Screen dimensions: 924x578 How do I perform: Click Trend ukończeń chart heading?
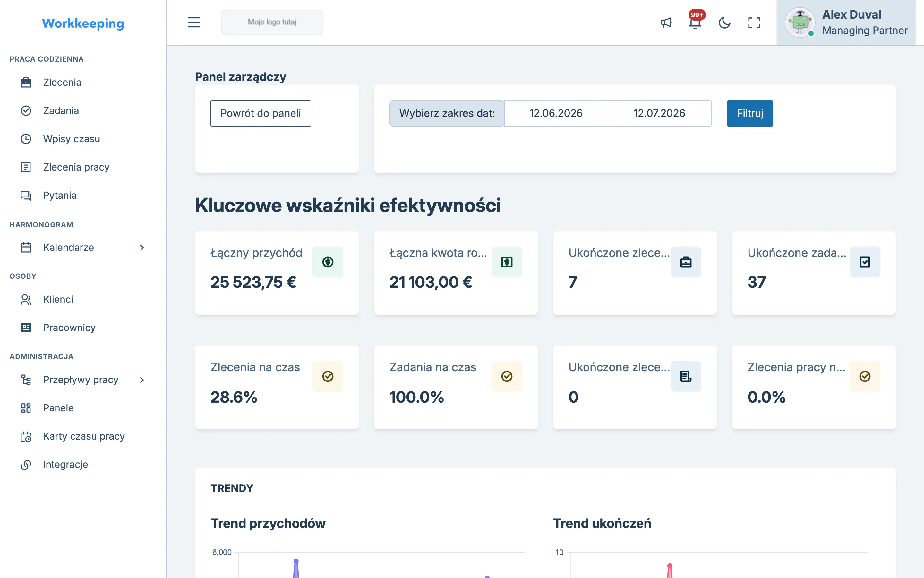coord(602,523)
